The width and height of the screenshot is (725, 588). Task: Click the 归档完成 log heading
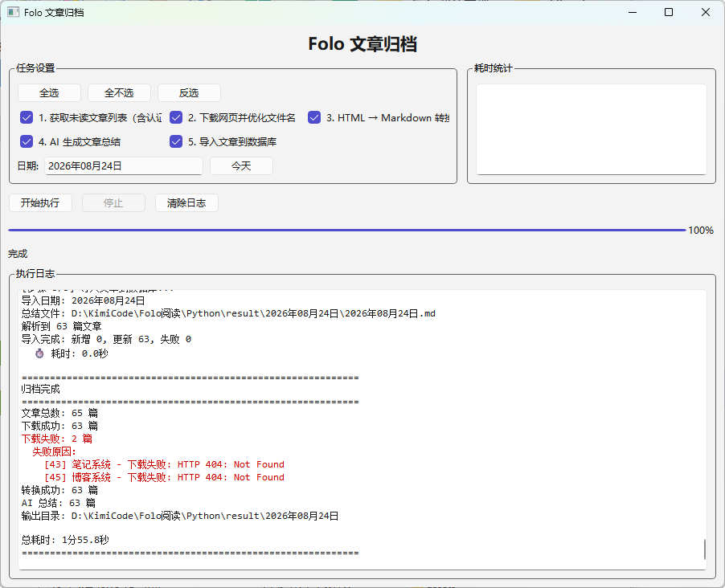click(41, 390)
